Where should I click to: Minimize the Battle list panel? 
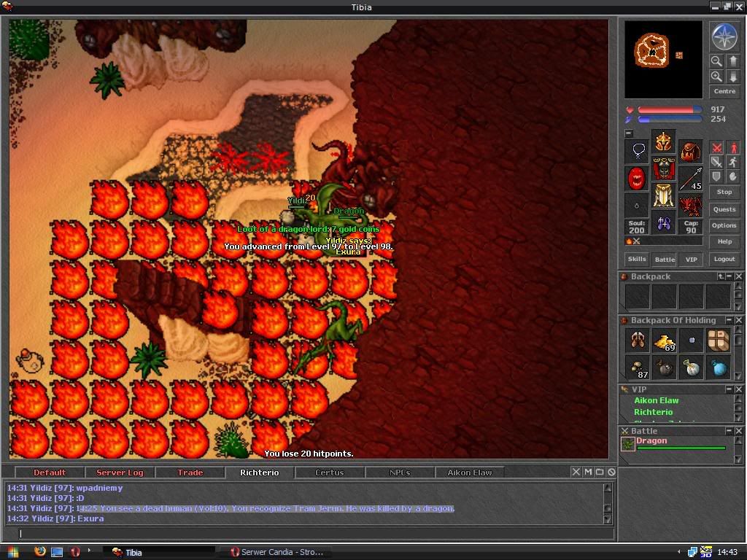click(x=729, y=430)
